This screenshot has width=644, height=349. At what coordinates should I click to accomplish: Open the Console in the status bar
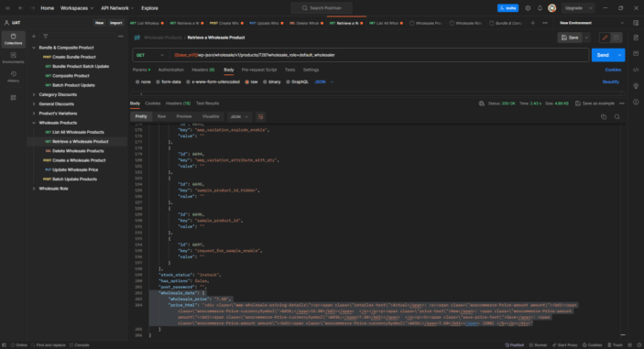tap(80, 345)
